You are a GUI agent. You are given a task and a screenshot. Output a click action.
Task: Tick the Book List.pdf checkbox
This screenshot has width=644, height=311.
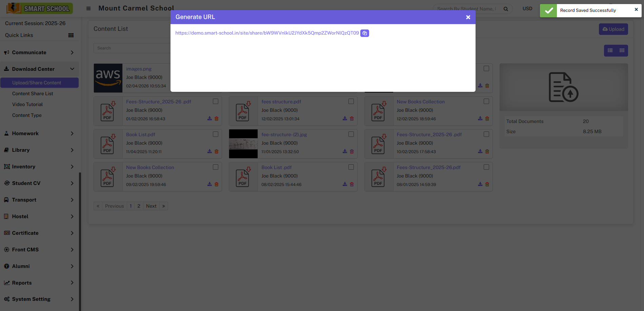(216, 134)
